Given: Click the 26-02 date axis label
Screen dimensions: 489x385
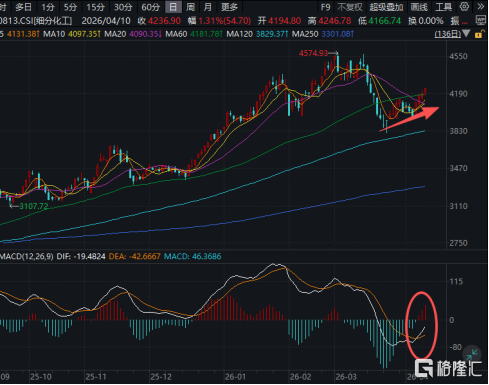Looking at the screenshot, I should click(x=300, y=377).
